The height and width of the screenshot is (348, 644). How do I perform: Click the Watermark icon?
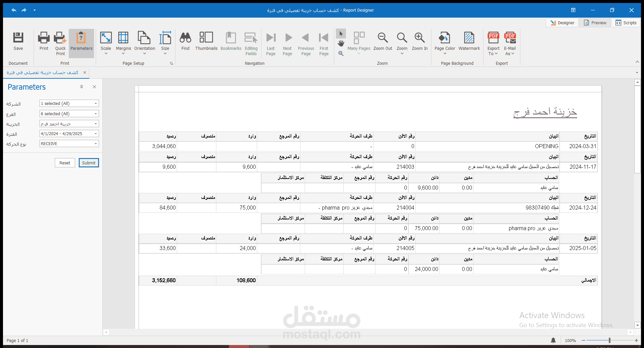[469, 41]
